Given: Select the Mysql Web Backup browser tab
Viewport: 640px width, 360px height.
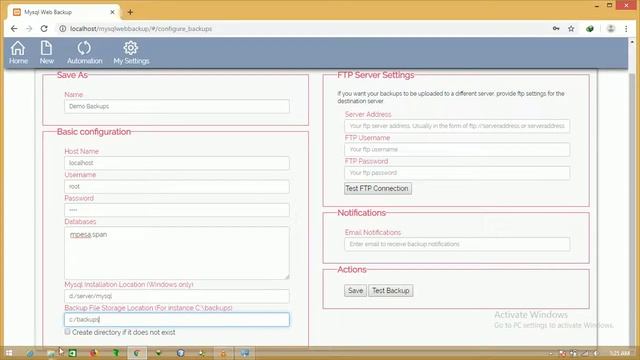Looking at the screenshot, I should [63, 12].
